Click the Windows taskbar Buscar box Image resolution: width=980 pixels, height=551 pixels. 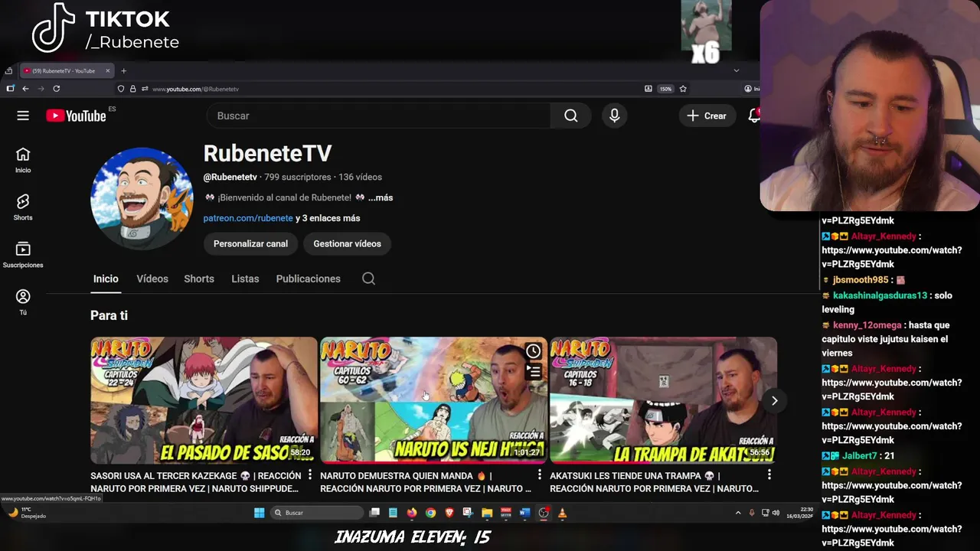pyautogui.click(x=318, y=513)
